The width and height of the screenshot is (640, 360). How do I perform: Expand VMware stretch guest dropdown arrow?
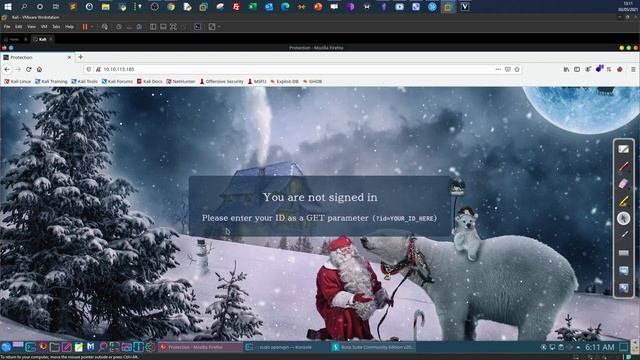click(219, 27)
